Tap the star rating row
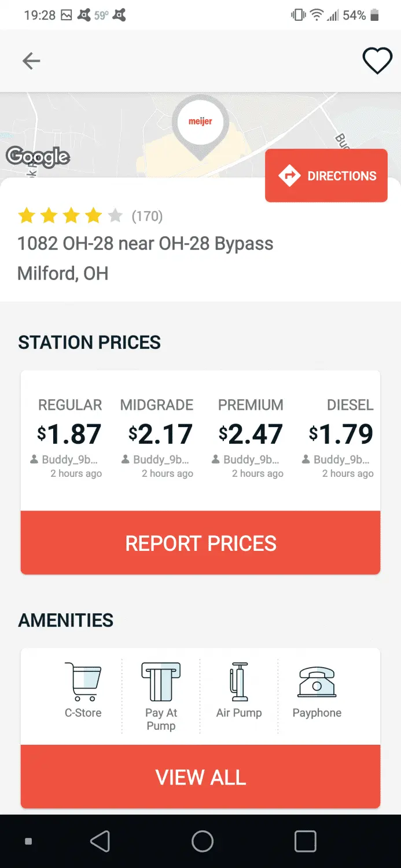Screen dimensions: 401x868 (70, 216)
